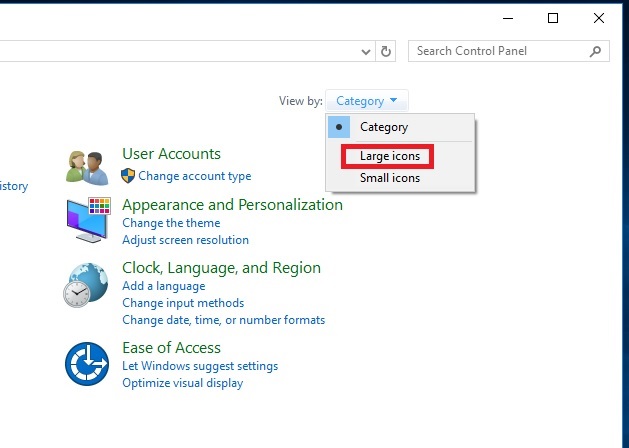Maximize the Control Panel window
The height and width of the screenshot is (448, 629).
tap(553, 18)
